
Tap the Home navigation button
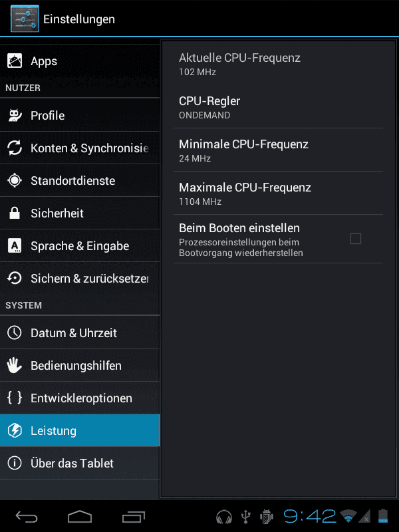[x=80, y=517]
